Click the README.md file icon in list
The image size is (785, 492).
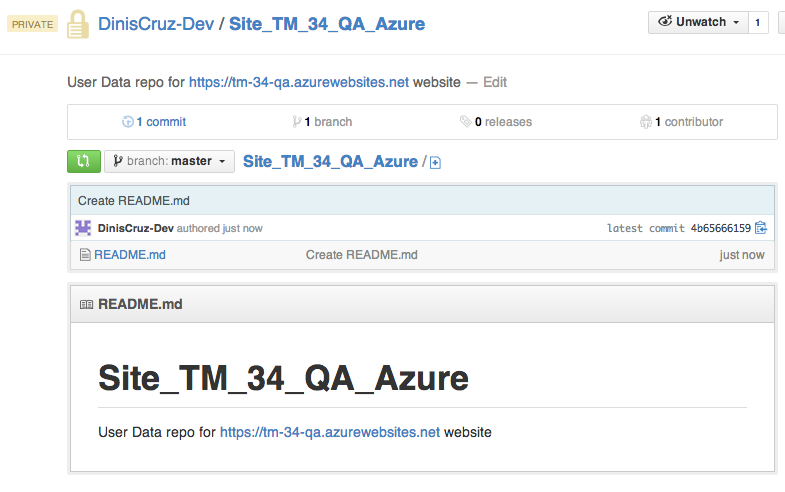click(85, 255)
